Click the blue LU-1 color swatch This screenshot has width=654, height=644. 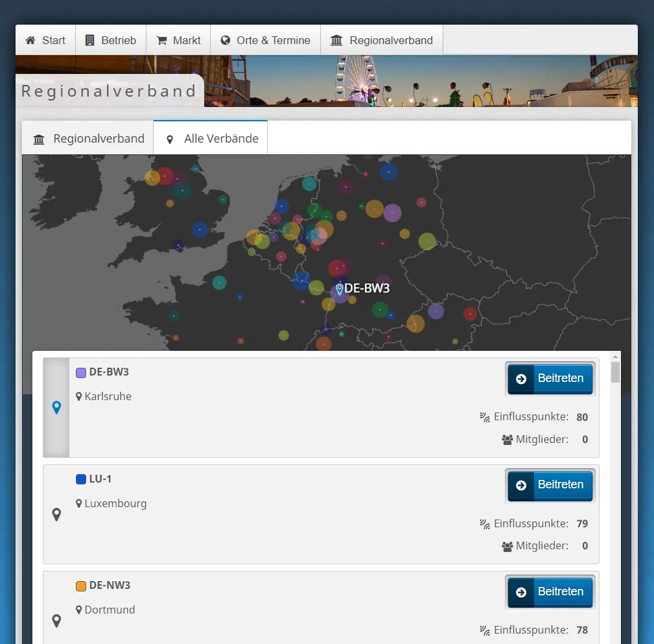(81, 479)
